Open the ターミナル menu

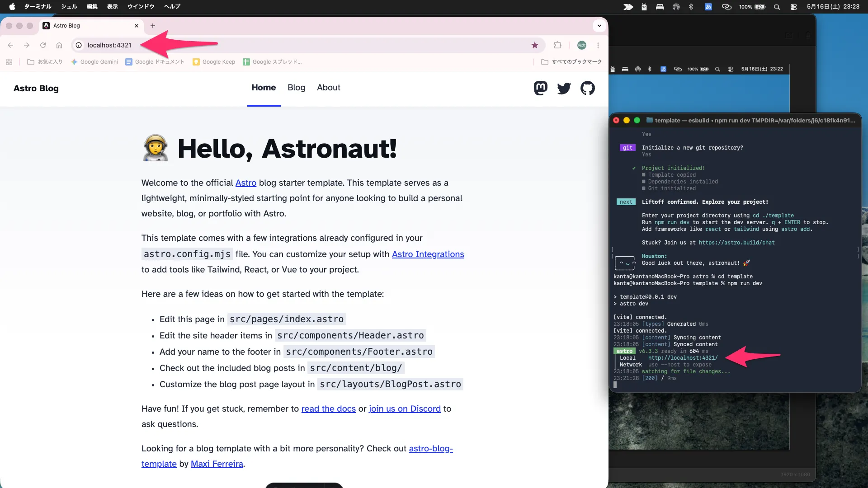pyautogui.click(x=38, y=6)
